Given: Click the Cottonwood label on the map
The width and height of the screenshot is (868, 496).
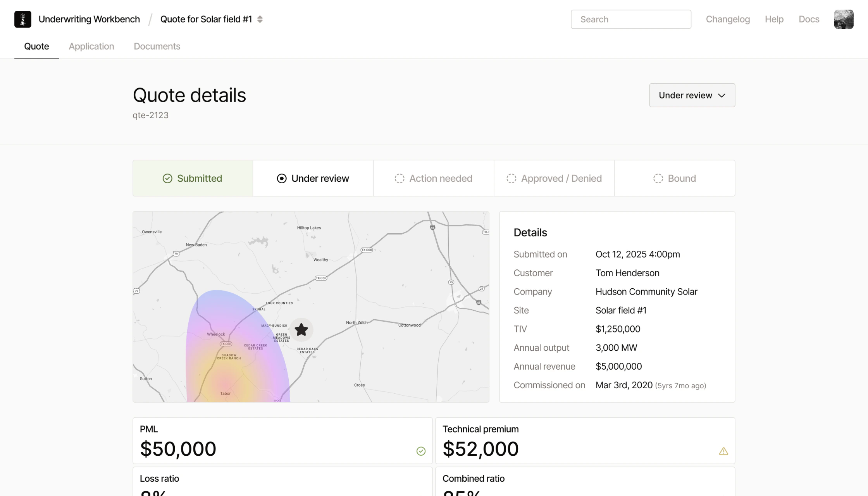Looking at the screenshot, I should click(409, 325).
